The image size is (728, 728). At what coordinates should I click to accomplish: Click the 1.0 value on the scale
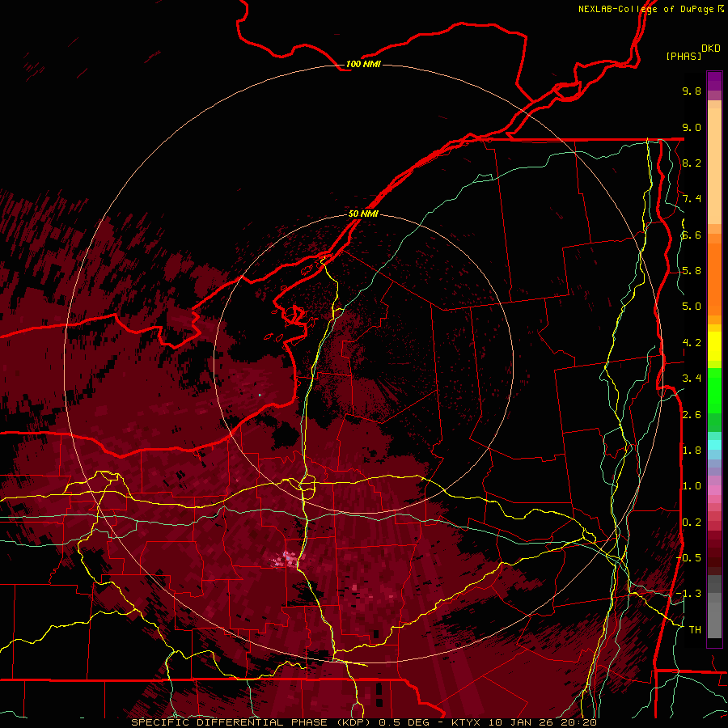692,486
